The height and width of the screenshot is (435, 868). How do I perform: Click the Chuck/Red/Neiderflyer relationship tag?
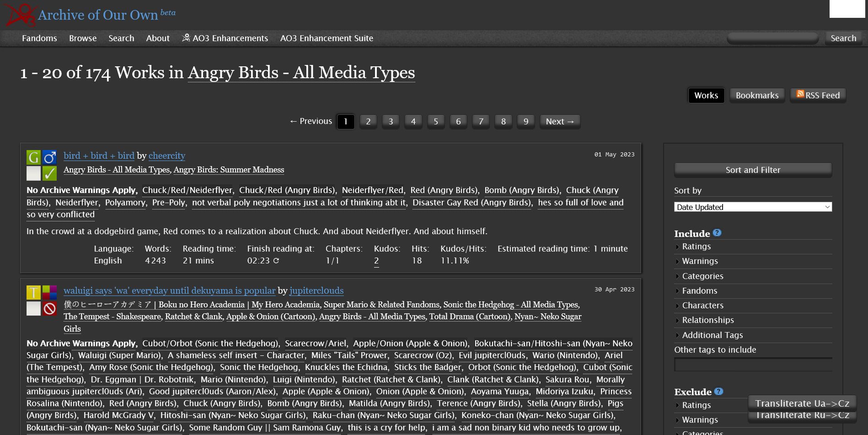pos(188,190)
